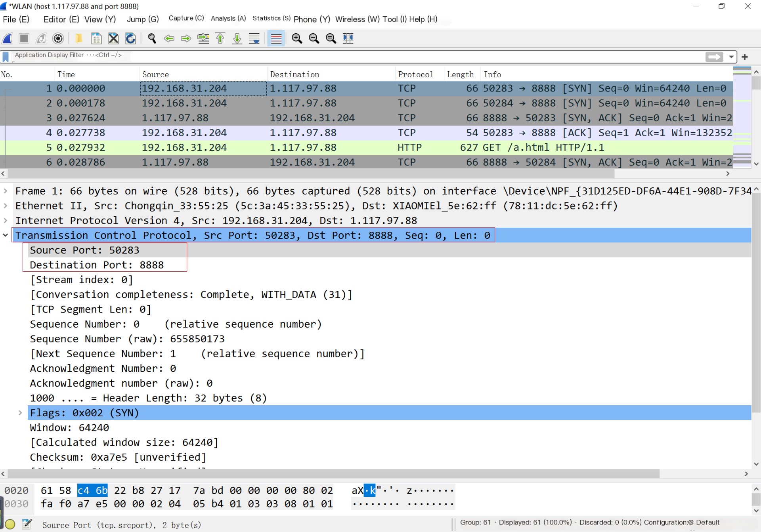761x532 pixels.
Task: Open the Statistics menu
Action: tap(271, 19)
